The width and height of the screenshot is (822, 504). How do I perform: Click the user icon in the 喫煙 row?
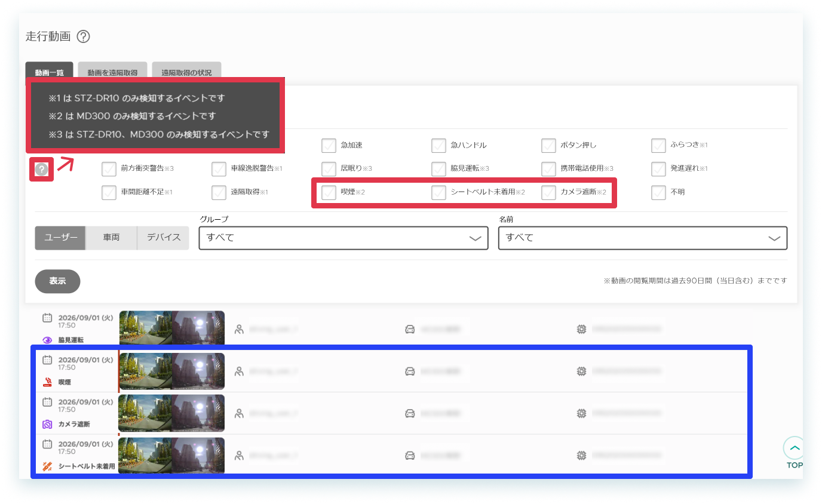[240, 371]
